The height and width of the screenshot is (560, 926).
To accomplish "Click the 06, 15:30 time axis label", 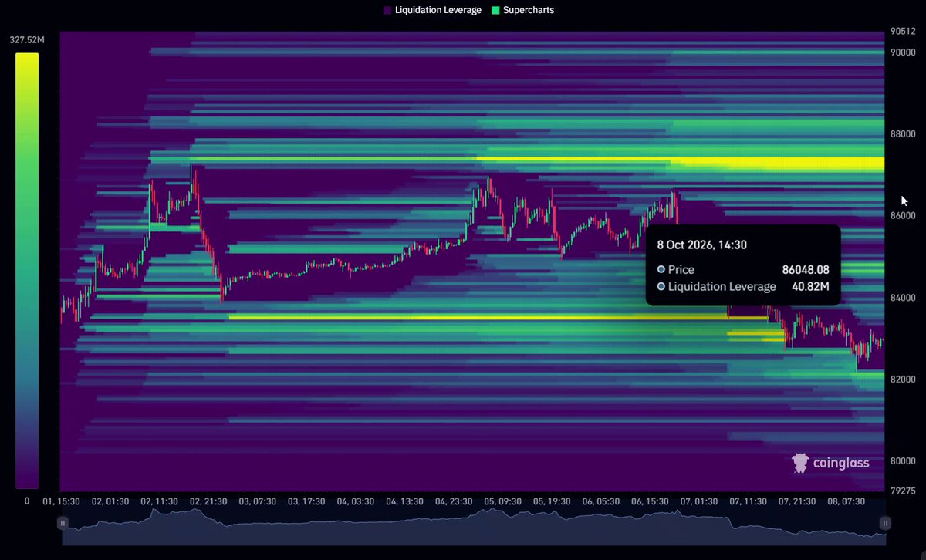I will pos(650,501).
